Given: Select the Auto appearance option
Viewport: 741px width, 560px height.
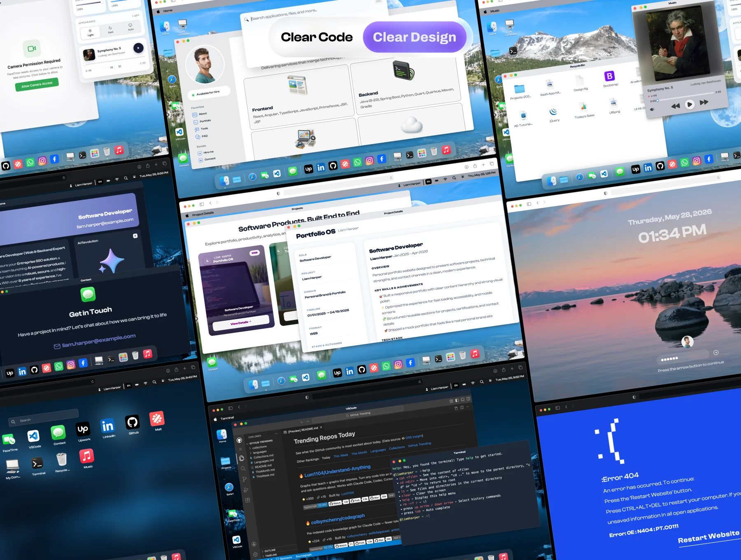Looking at the screenshot, I should (x=130, y=27).
